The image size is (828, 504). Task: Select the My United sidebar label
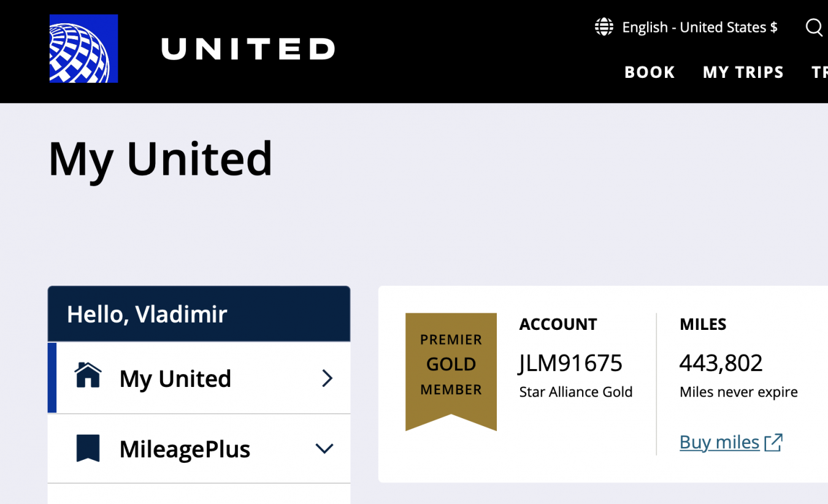(x=175, y=379)
